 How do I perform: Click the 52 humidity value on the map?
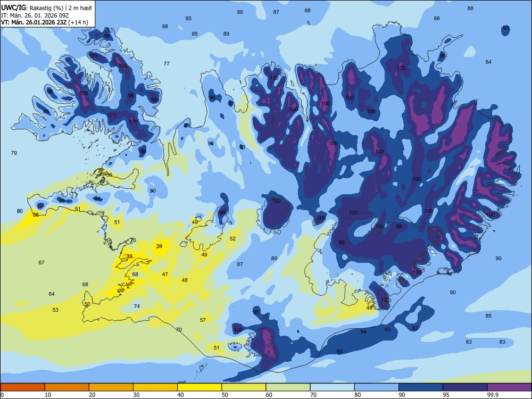[232, 238]
